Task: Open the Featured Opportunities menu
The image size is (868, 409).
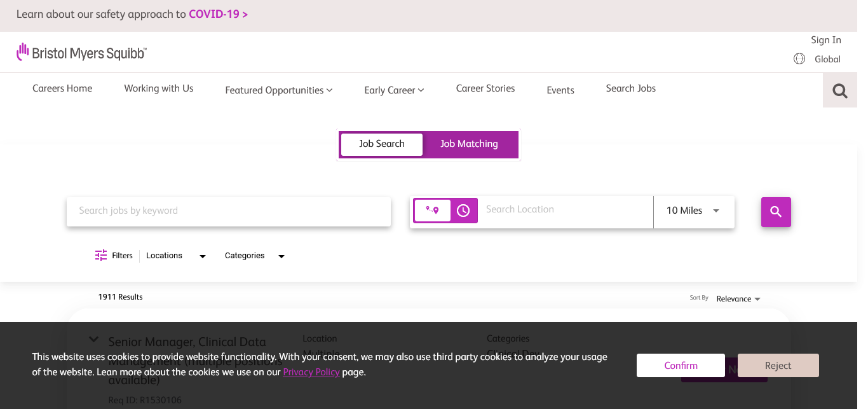Action: [278, 90]
